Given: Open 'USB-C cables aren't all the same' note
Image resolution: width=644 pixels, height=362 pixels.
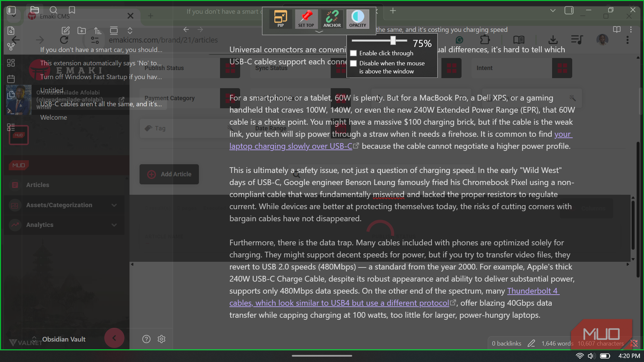Looking at the screenshot, I should click(101, 104).
